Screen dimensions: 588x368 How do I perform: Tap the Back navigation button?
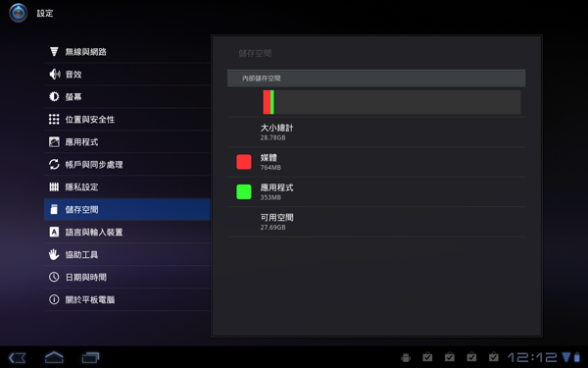[x=18, y=357]
